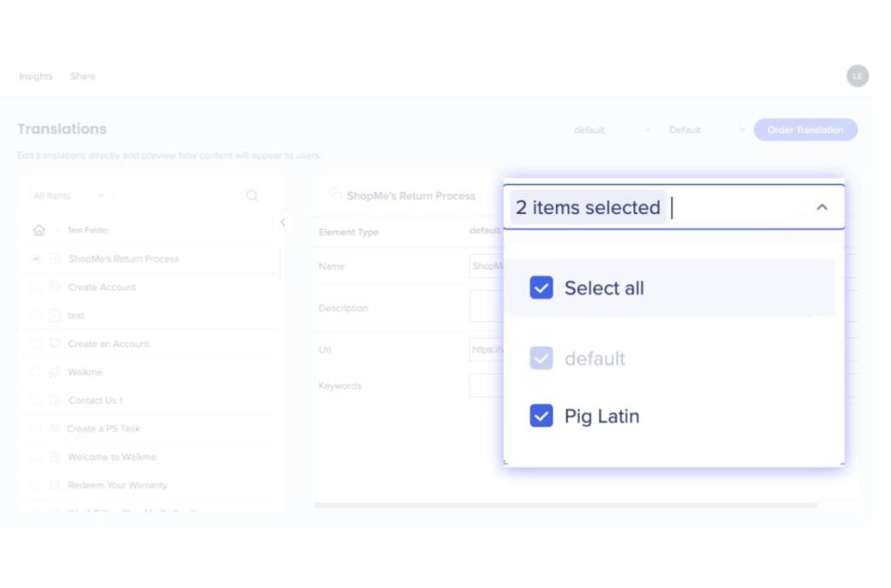Toggle the Select all checkbox

tap(541, 288)
